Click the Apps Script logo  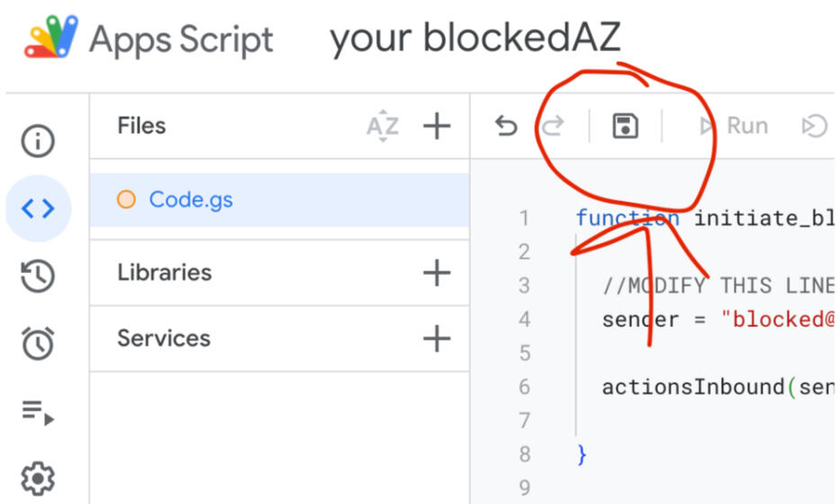[x=51, y=40]
